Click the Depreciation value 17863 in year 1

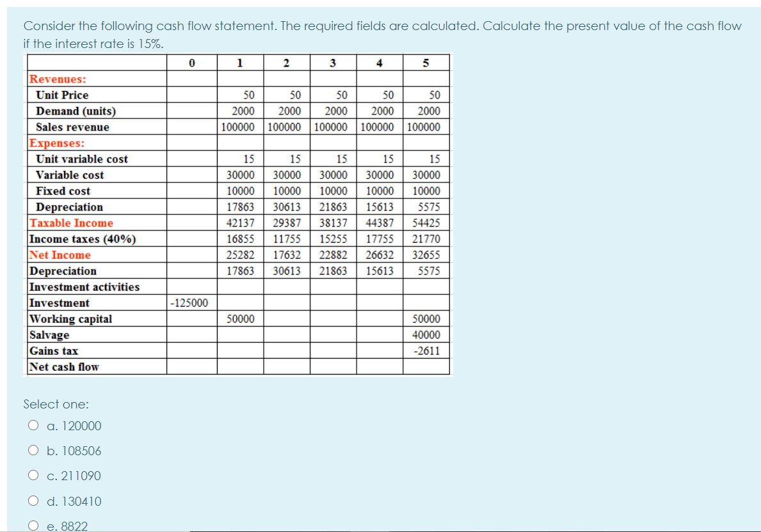tap(239, 207)
